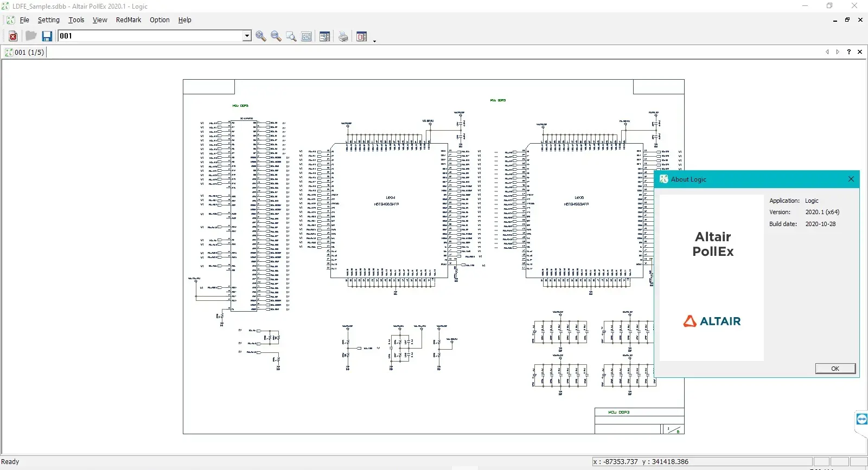Select the 001 (1/5) document tab
This screenshot has width=868, height=470.
click(x=25, y=53)
